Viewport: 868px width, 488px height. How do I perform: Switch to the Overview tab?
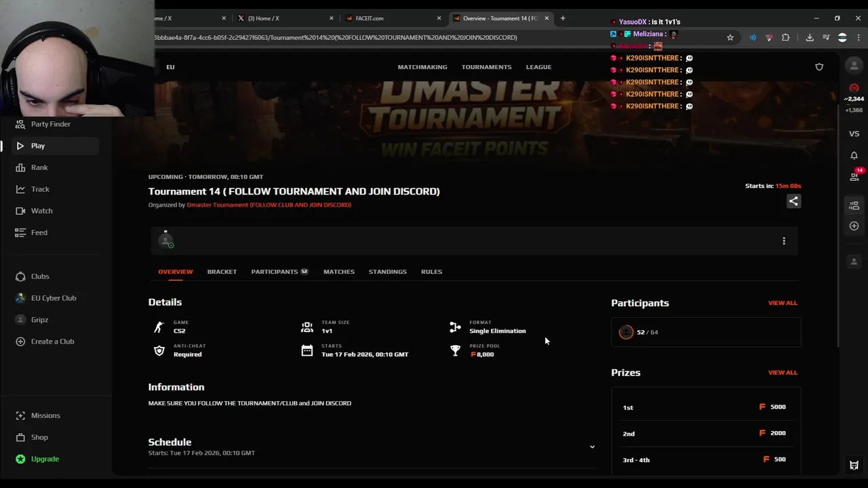[x=176, y=272]
